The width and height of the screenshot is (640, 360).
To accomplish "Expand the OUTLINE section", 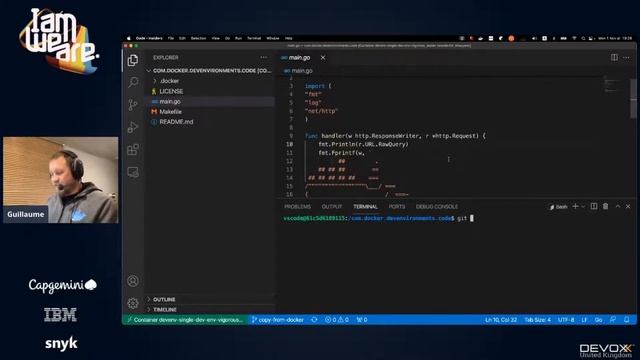I will tap(164, 300).
